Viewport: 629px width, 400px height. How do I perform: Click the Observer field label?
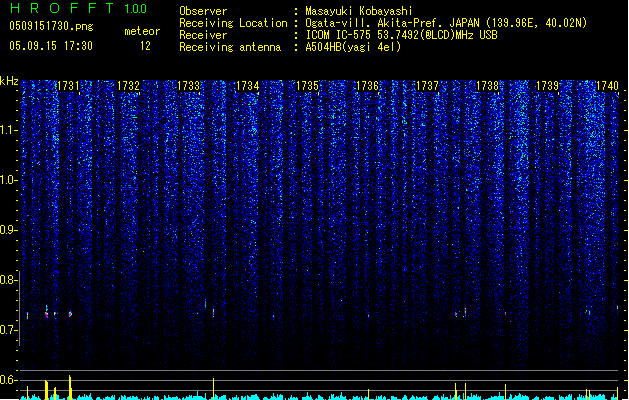click(x=203, y=11)
